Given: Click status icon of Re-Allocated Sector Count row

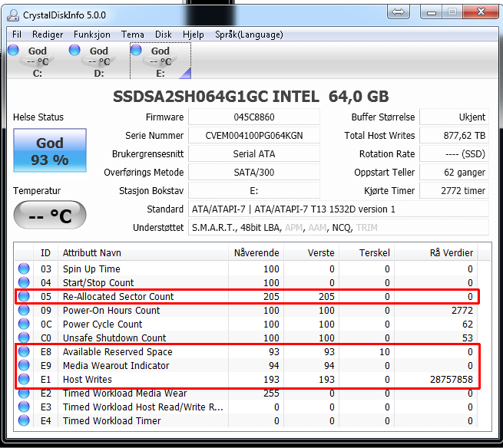Looking at the screenshot, I should point(24,296).
